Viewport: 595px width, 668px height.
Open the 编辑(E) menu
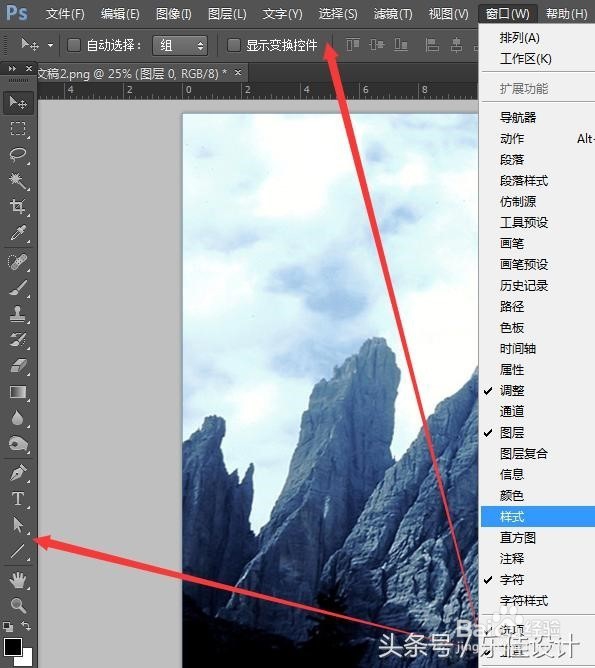[120, 14]
